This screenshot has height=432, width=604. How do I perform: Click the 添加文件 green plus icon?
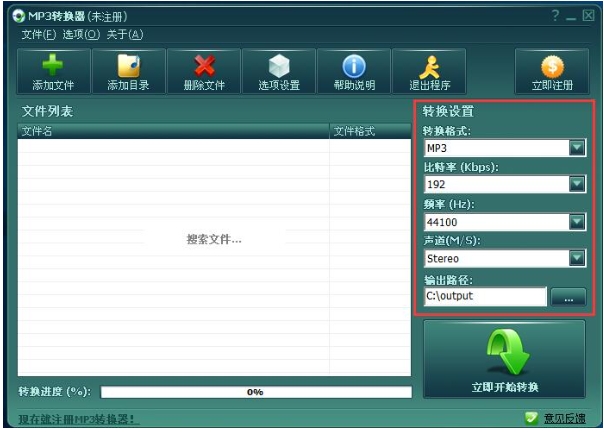[53, 65]
